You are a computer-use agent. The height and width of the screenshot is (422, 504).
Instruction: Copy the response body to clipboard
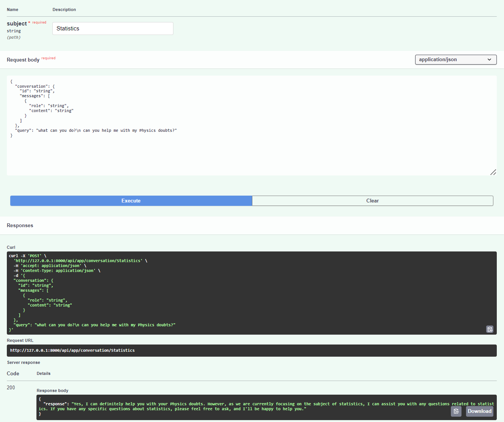pyautogui.click(x=456, y=411)
